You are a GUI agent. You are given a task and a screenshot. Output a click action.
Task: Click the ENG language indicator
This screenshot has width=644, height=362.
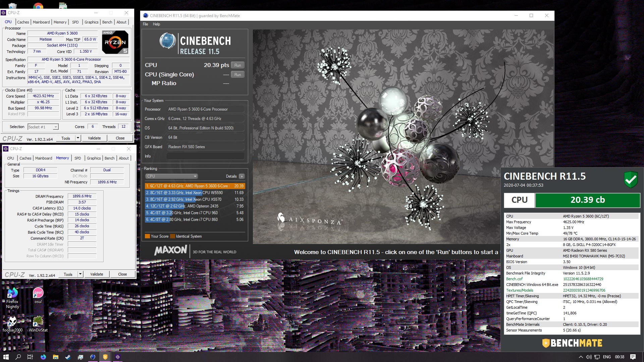pos(607,357)
